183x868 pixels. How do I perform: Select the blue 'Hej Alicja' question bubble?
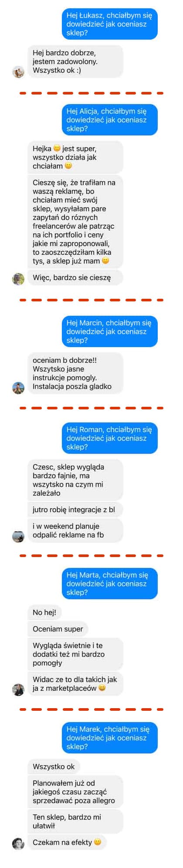[x=109, y=120]
